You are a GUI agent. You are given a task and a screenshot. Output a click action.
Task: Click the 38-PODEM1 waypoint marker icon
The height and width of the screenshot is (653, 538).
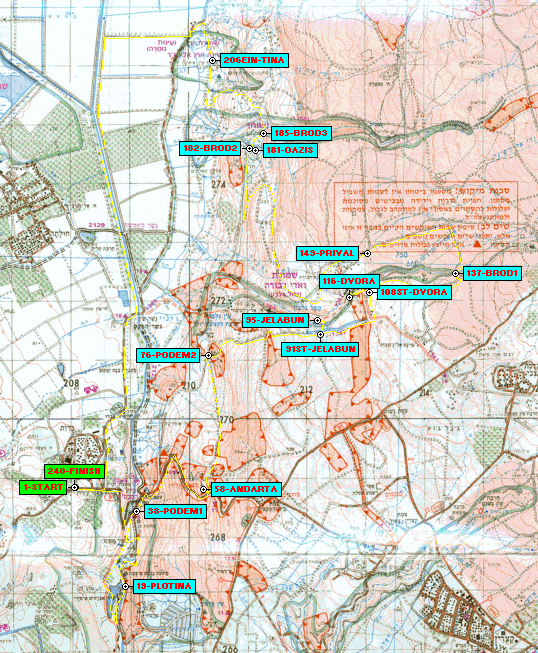137,511
